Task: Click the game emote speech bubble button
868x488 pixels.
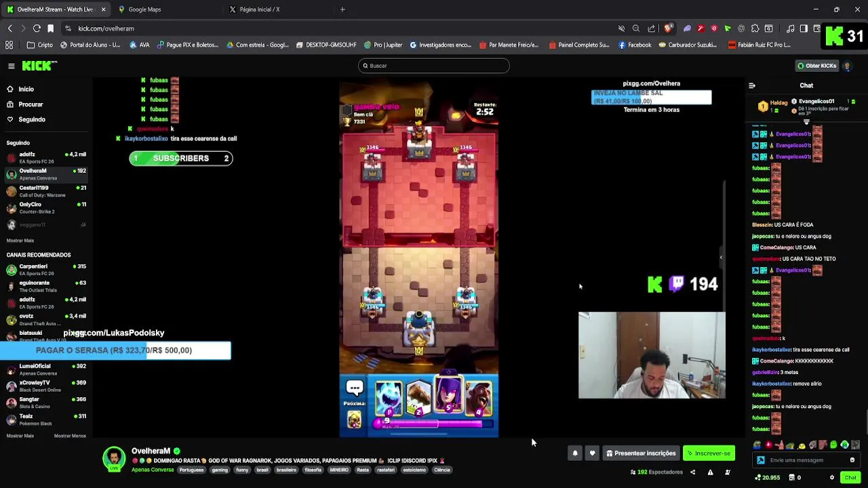Action: tap(354, 388)
